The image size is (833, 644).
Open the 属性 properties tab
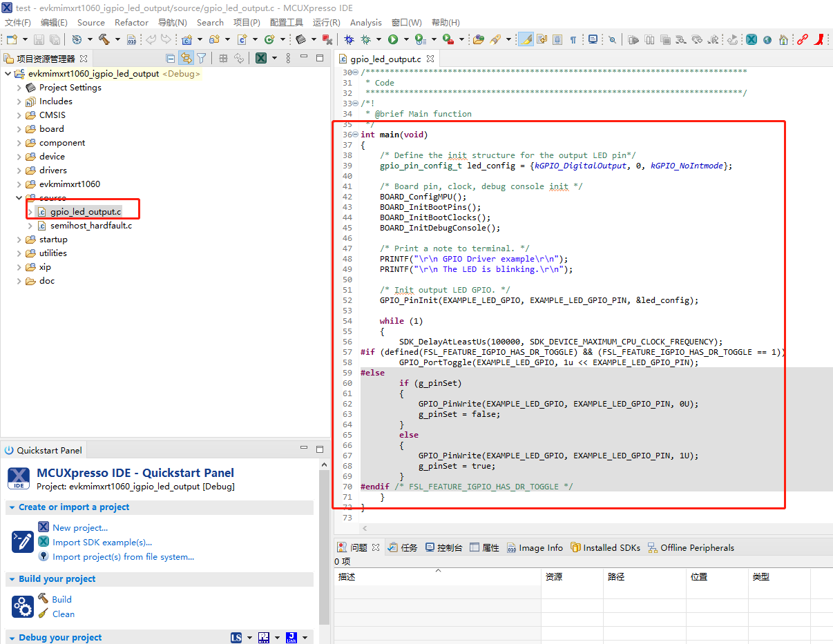tap(484, 547)
